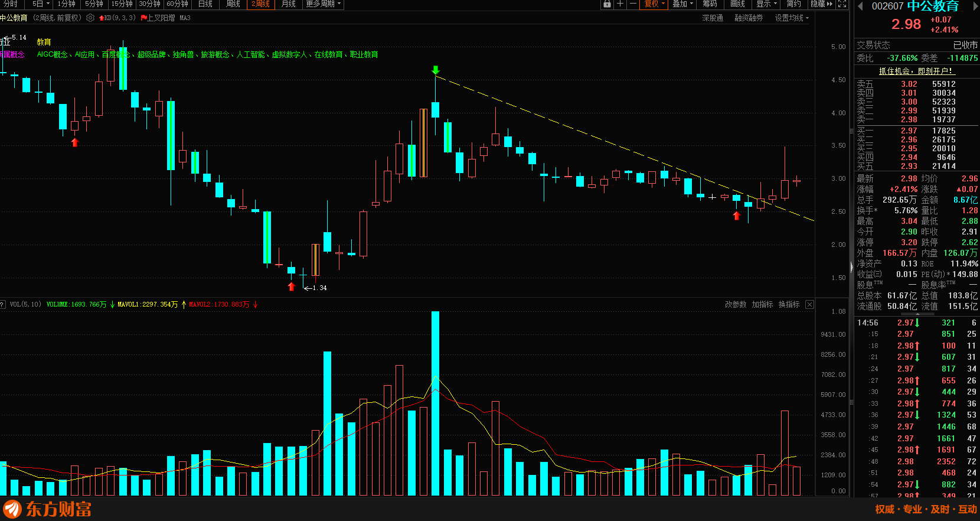
Task: Go to previous stock with left arrow
Action: (860, 6)
